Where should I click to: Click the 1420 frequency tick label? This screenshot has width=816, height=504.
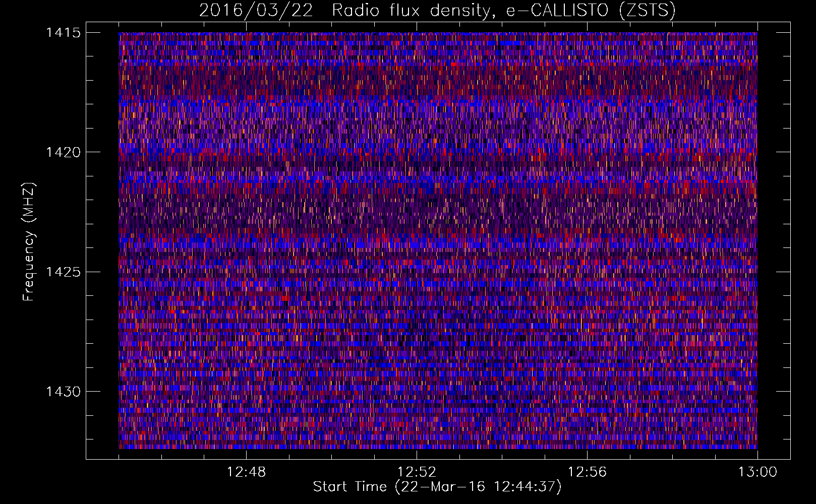(x=63, y=152)
